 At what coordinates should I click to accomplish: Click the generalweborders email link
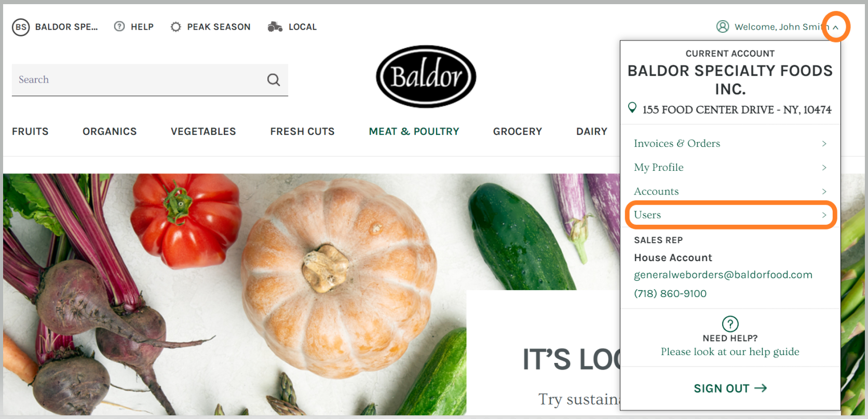click(x=723, y=275)
